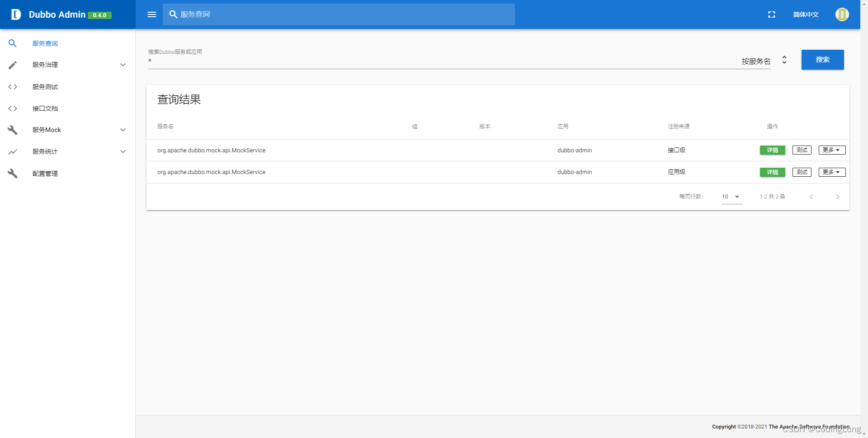The height and width of the screenshot is (438, 868).
Task: Click dubbo-admin in the 应用级 row
Action: pyautogui.click(x=575, y=172)
